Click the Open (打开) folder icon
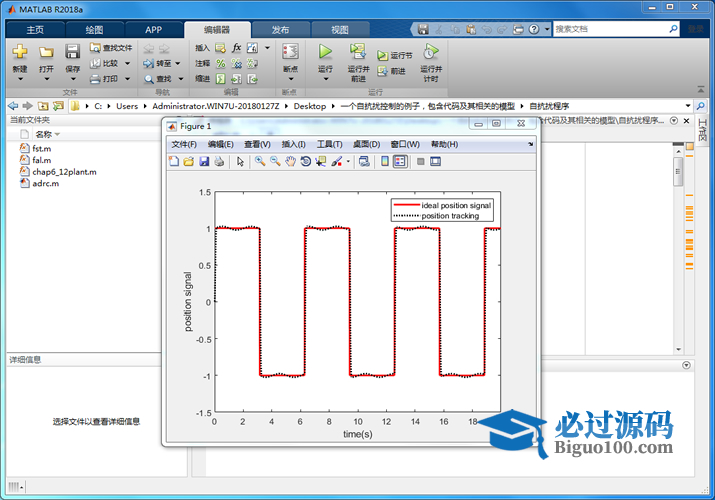 tap(46, 52)
